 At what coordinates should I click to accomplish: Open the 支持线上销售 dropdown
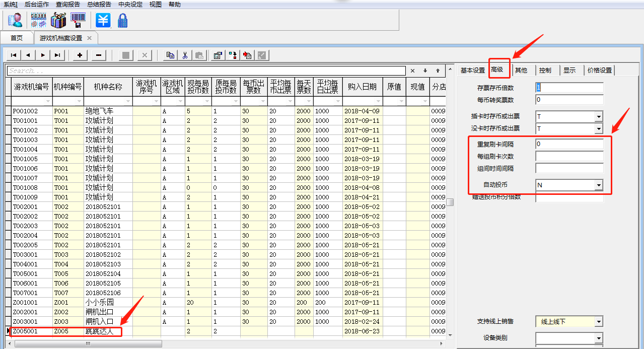pos(599,321)
